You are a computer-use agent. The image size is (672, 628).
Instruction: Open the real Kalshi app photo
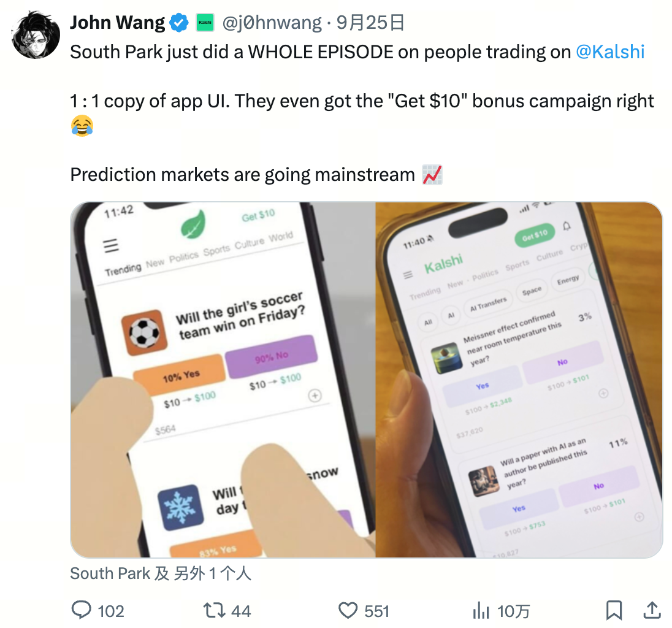(519, 380)
